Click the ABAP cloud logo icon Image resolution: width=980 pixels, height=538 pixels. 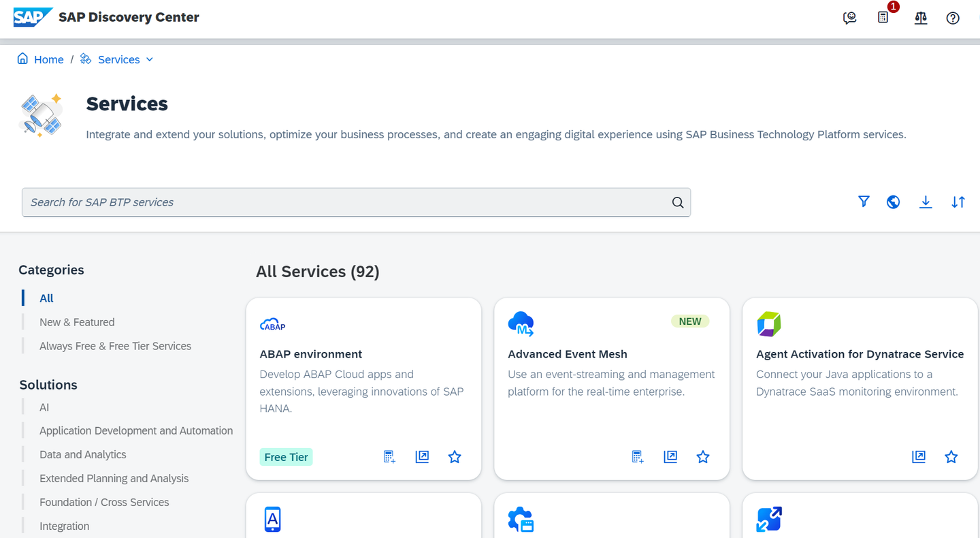tap(272, 324)
